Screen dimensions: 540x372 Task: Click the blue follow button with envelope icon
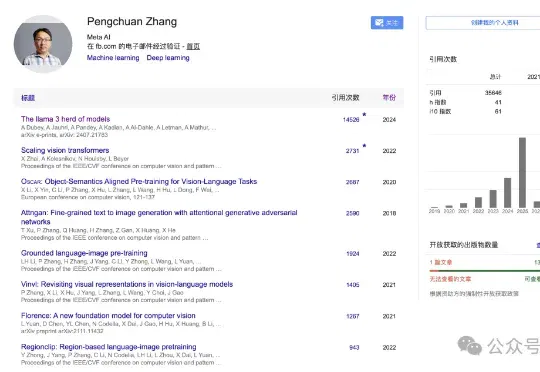(387, 23)
